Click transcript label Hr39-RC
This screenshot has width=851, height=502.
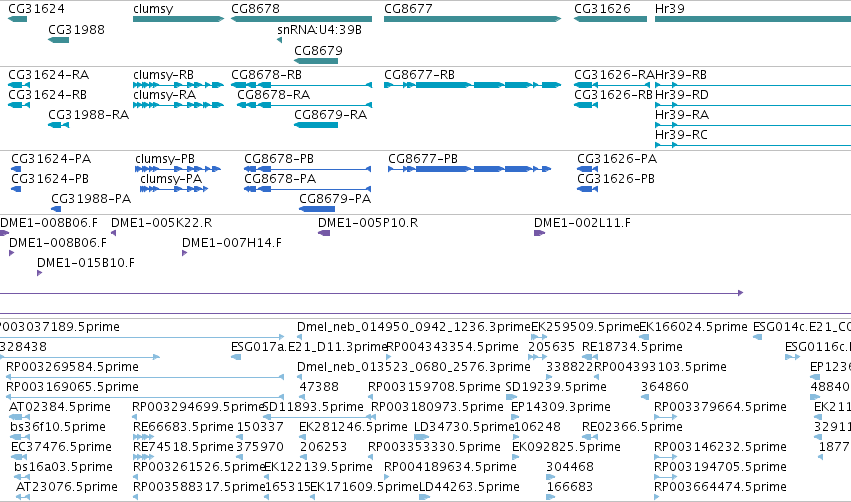tap(681, 135)
